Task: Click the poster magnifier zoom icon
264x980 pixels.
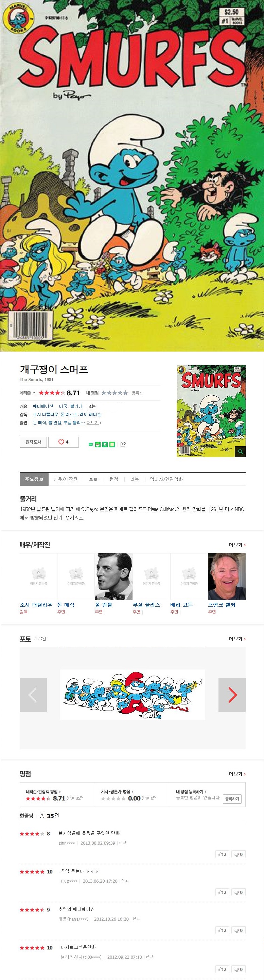Action: 240,452
